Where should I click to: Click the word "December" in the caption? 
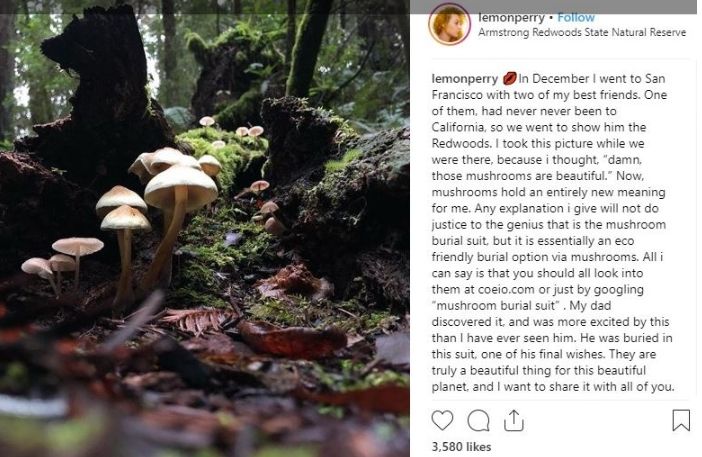click(x=561, y=78)
